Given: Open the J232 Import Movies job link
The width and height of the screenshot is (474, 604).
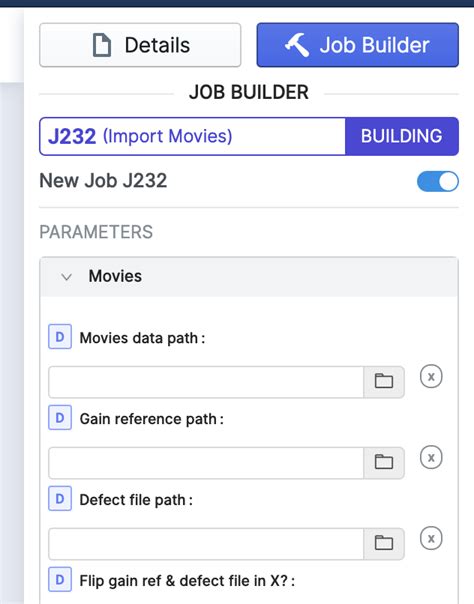Looking at the screenshot, I should (x=140, y=136).
